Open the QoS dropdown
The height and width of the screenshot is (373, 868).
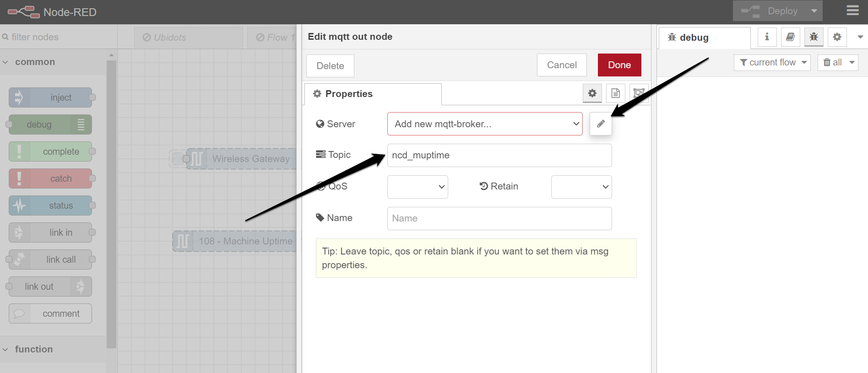coord(417,187)
